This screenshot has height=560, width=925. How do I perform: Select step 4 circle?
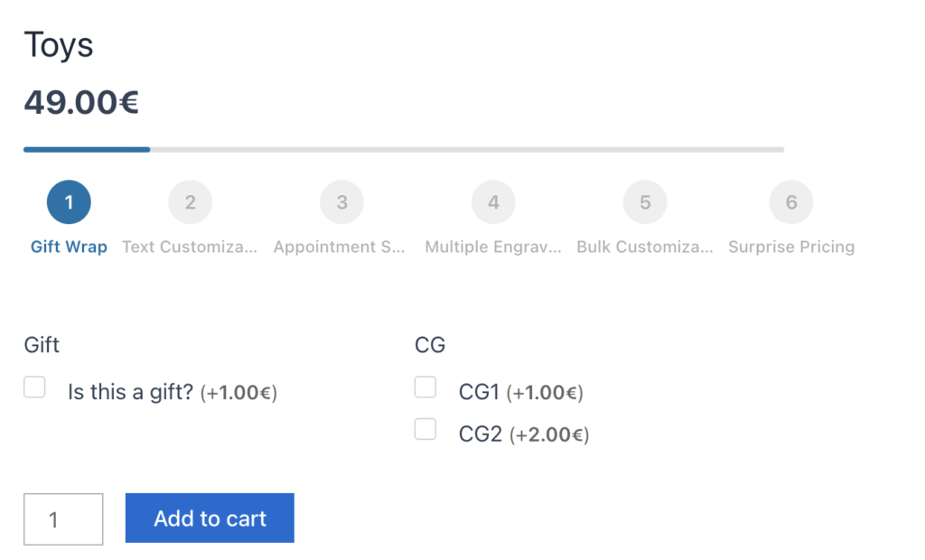493,202
